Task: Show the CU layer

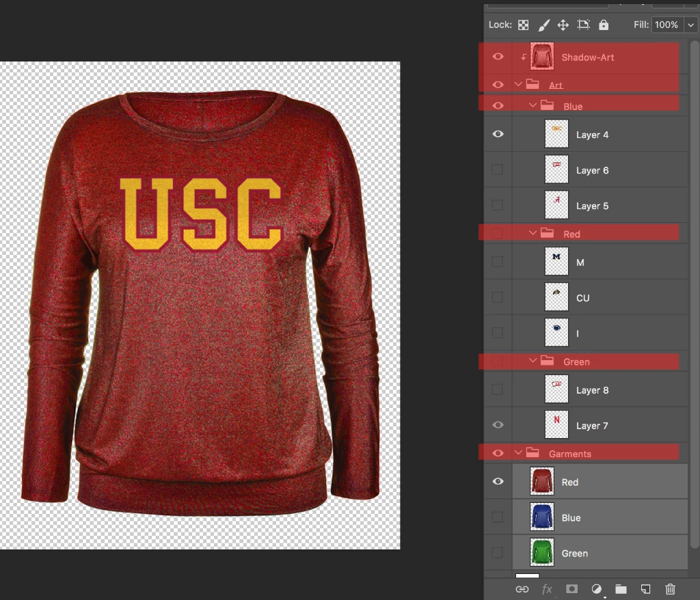Action: click(x=498, y=297)
